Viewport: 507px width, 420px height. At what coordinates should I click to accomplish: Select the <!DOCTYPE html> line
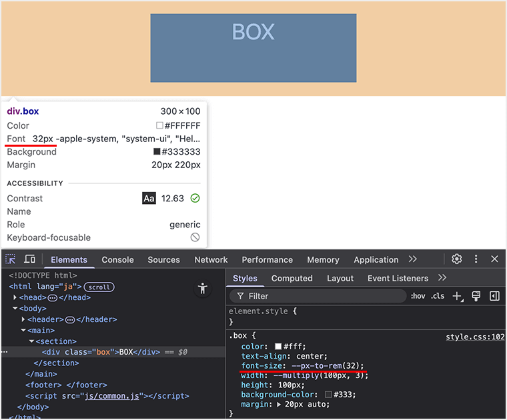point(43,275)
